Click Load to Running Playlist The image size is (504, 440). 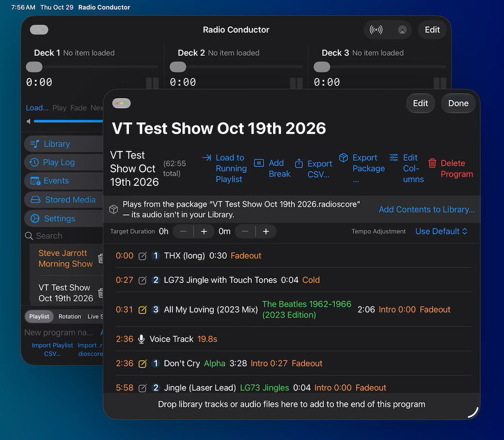pyautogui.click(x=225, y=169)
